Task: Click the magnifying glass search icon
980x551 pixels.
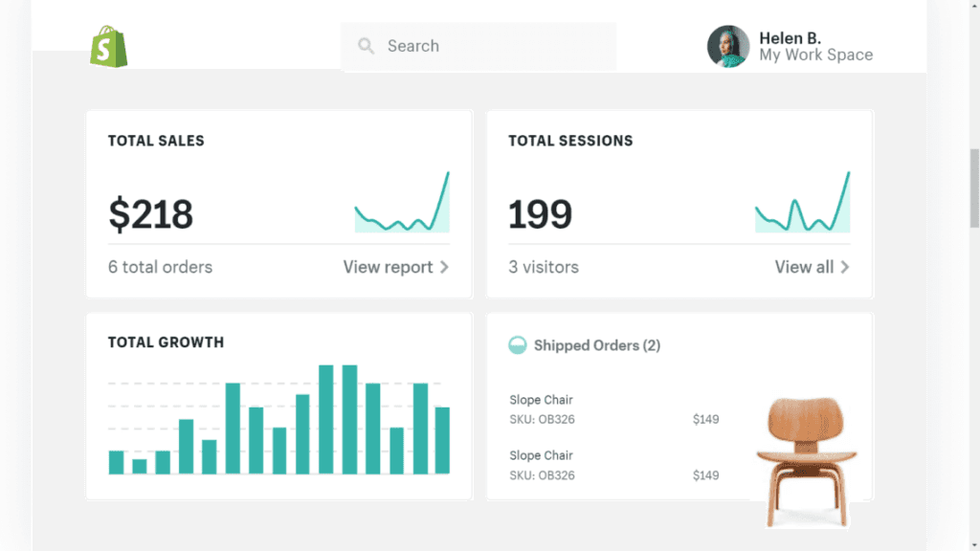Action: point(366,45)
